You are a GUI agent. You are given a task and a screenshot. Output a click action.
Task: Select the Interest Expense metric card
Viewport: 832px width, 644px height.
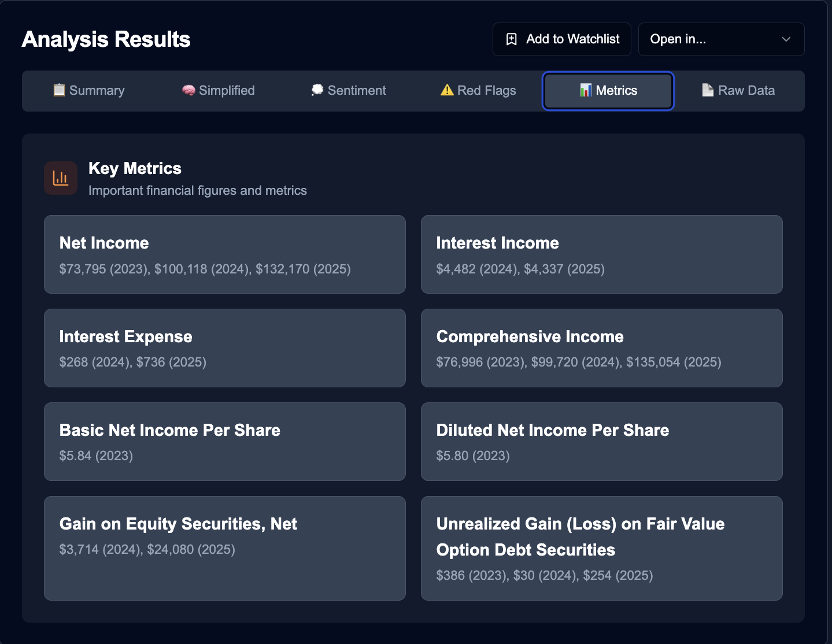(x=224, y=348)
